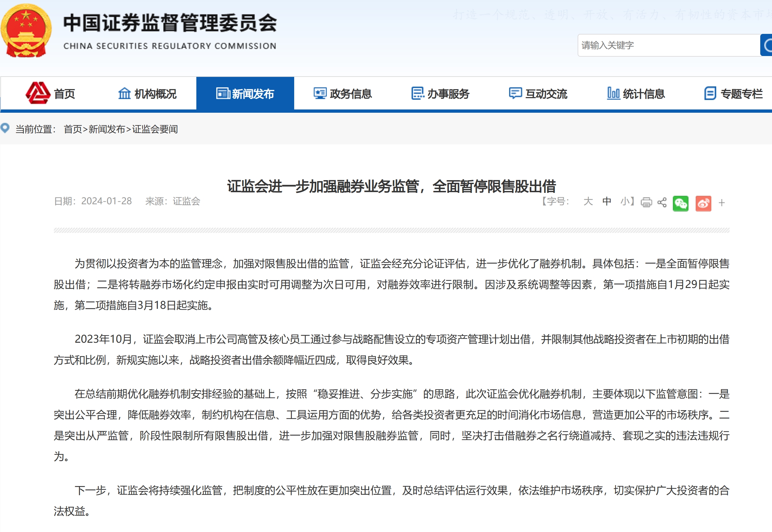Click the printer icon
772x532 pixels.
click(646, 202)
